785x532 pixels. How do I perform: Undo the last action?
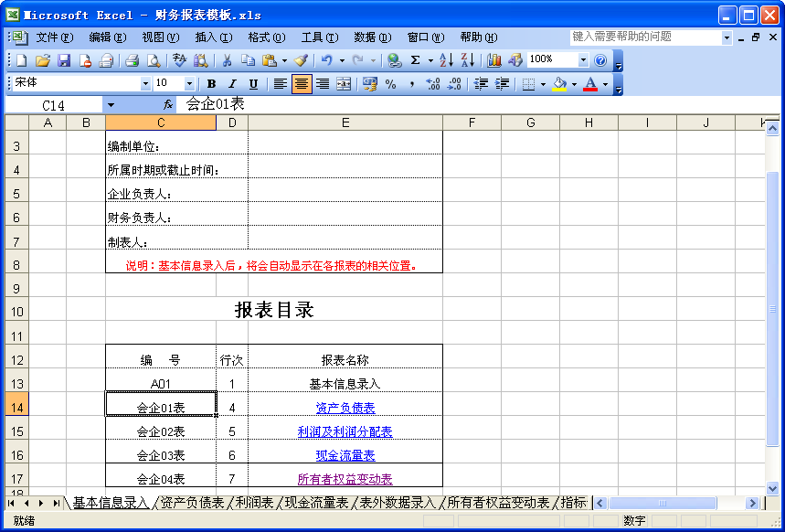pos(326,60)
